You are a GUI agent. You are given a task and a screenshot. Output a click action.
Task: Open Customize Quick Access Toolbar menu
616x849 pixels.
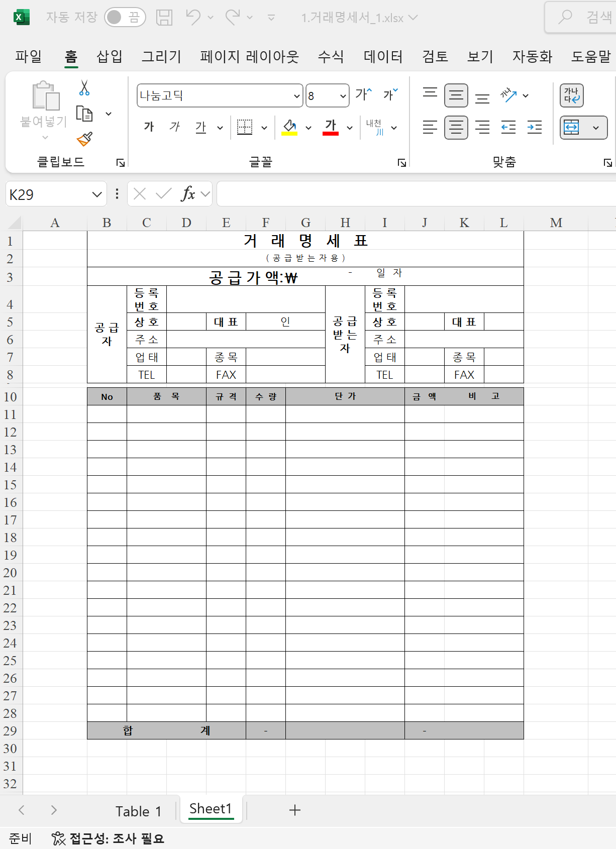tap(271, 18)
